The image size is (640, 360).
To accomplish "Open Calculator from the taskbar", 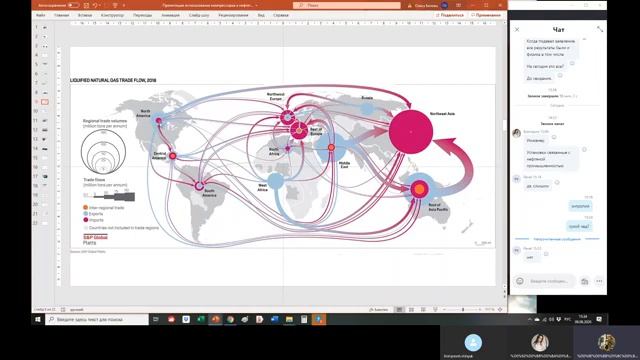I will click(x=304, y=320).
